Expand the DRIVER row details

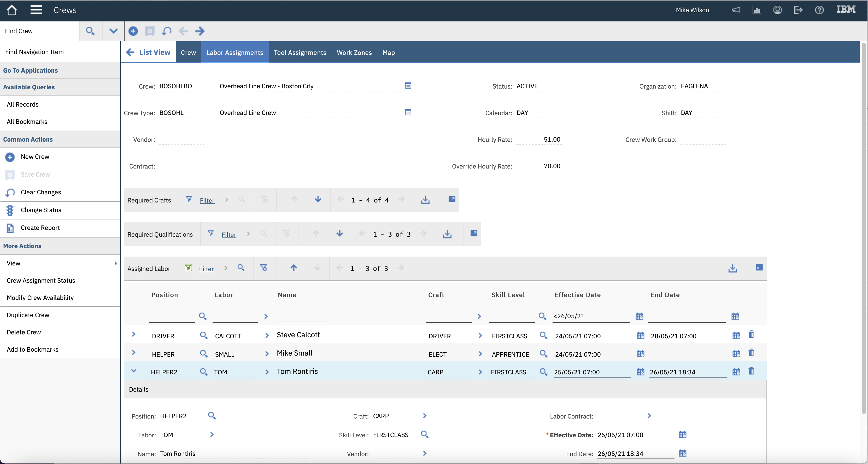tap(134, 334)
